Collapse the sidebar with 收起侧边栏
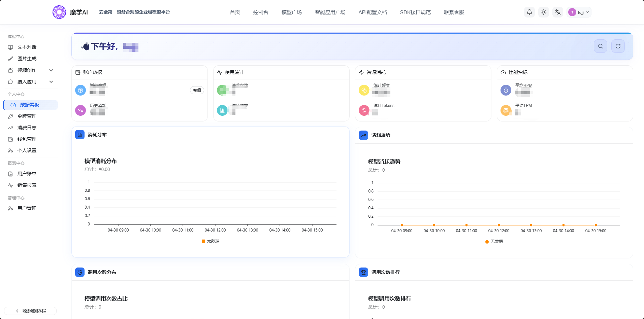 (30, 311)
